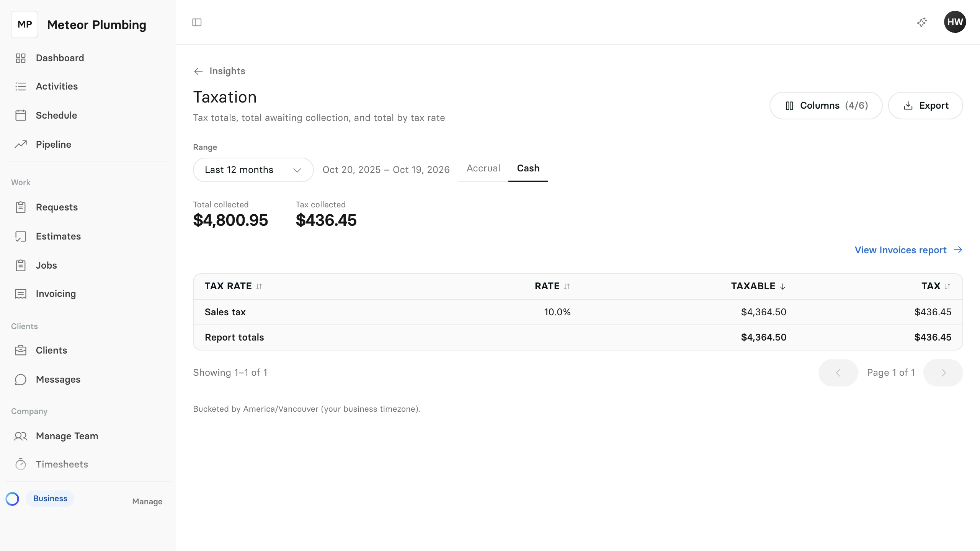Click the next page arrow button
The width and height of the screenshot is (980, 551).
[x=943, y=373]
